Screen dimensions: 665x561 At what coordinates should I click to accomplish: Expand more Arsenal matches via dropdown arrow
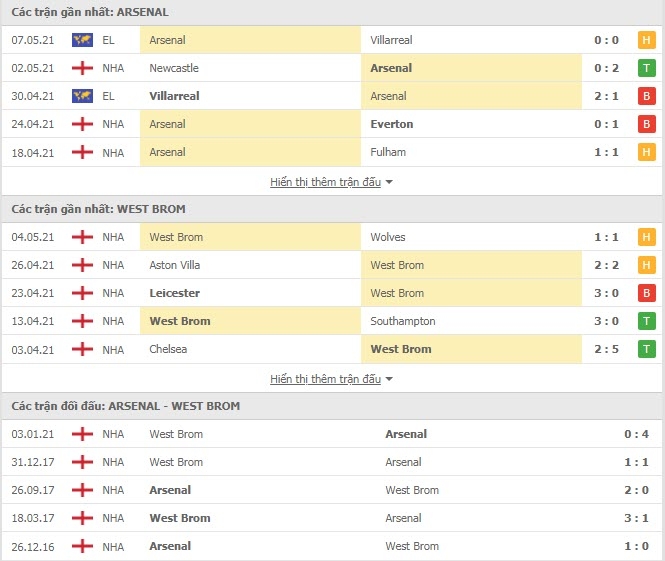(389, 182)
